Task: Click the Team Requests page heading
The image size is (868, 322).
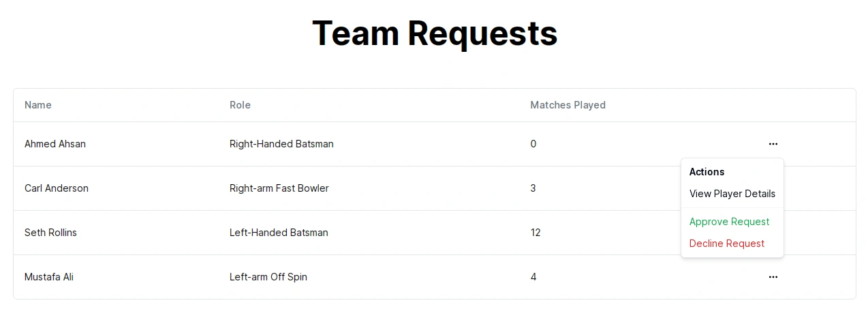Action: coord(435,33)
